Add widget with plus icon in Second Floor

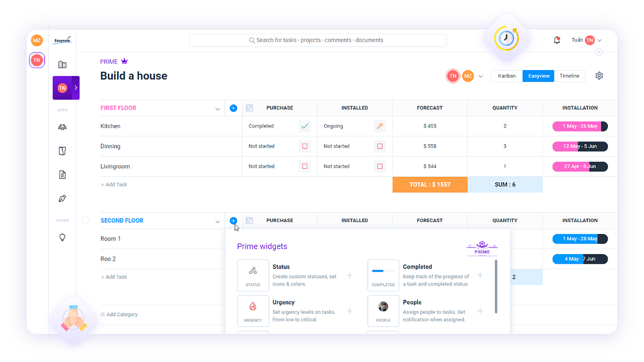pyautogui.click(x=234, y=220)
